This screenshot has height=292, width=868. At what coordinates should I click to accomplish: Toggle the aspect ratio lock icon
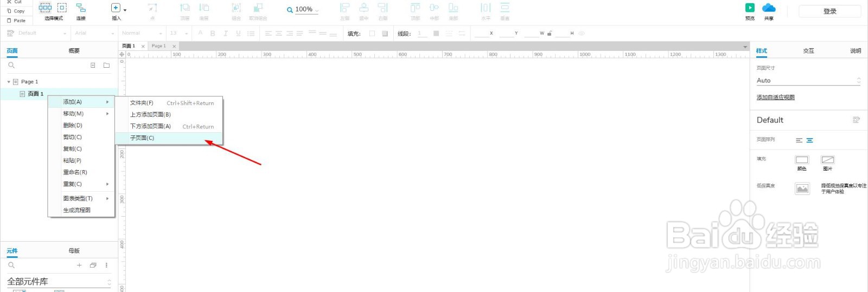click(550, 34)
